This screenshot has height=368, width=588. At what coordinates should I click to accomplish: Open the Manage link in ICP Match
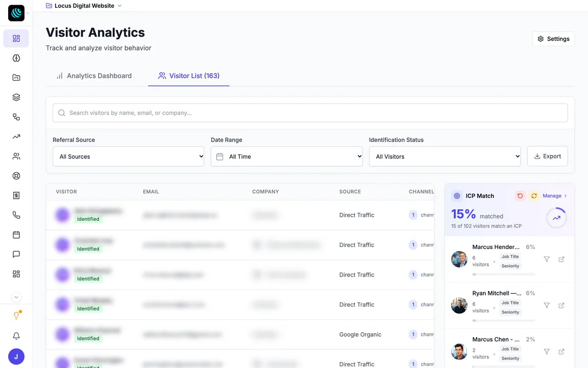[555, 196]
